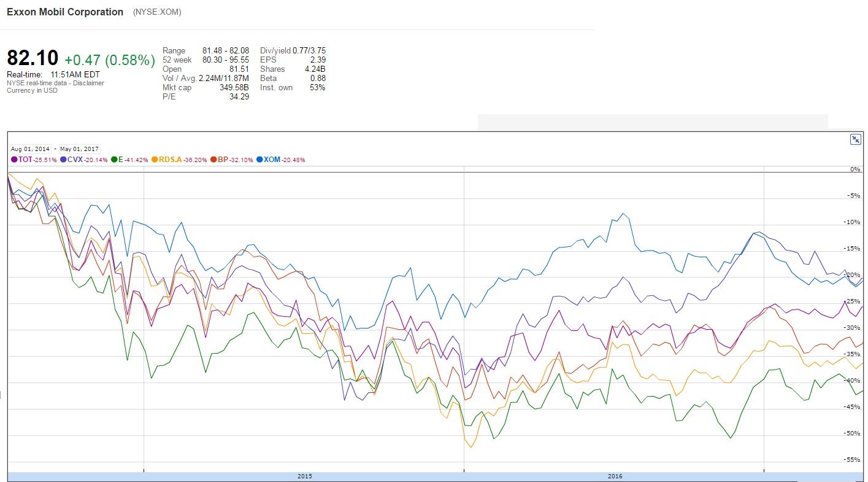The height and width of the screenshot is (482, 868).
Task: Click the -50% y-axis label
Action: [853, 433]
